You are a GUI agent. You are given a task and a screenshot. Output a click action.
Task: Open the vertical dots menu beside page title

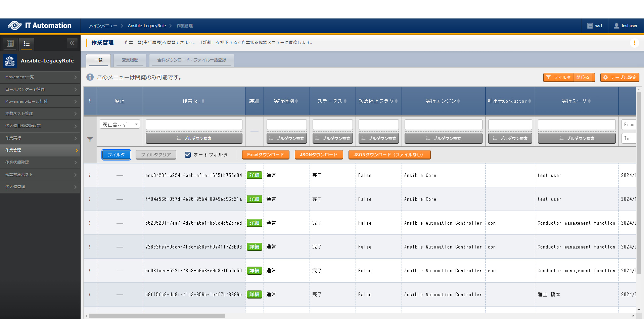click(x=634, y=43)
